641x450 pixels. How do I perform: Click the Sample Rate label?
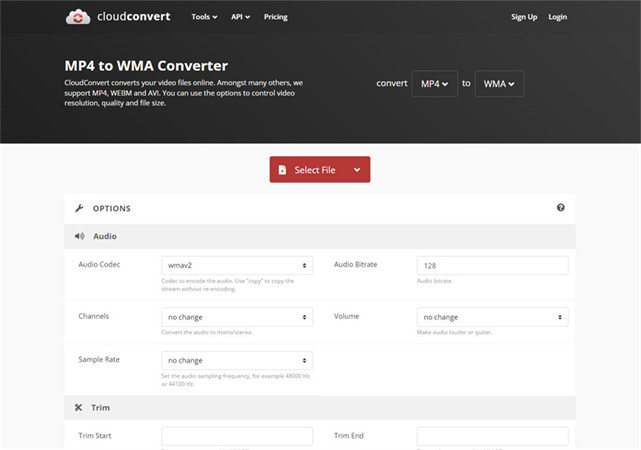99,360
